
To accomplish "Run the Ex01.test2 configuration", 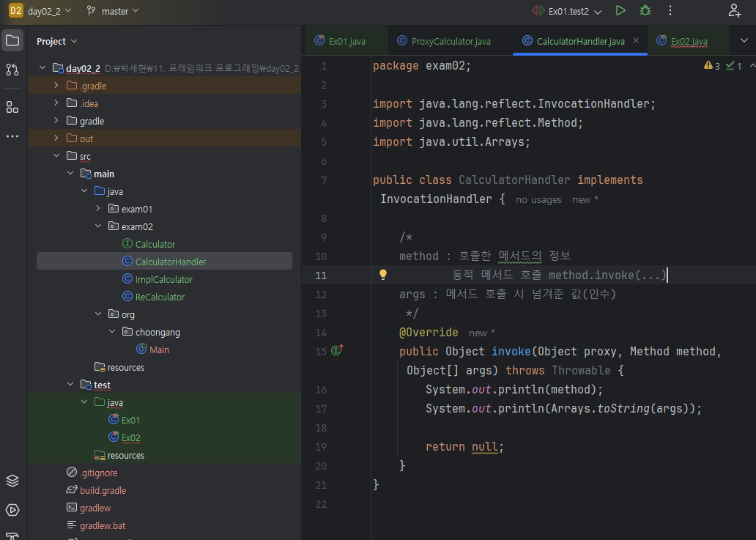I will point(620,10).
